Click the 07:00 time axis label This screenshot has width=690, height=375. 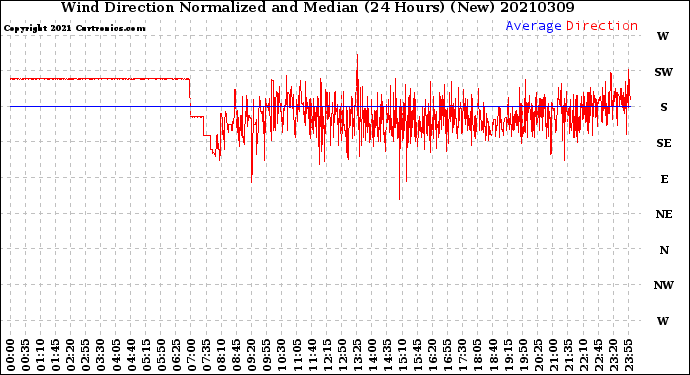coord(191,355)
